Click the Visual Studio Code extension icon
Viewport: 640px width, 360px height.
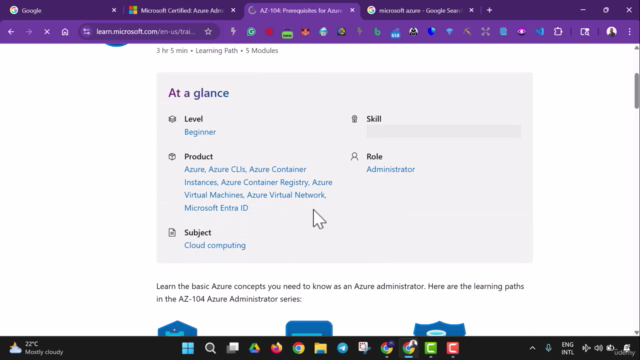[x=540, y=31]
